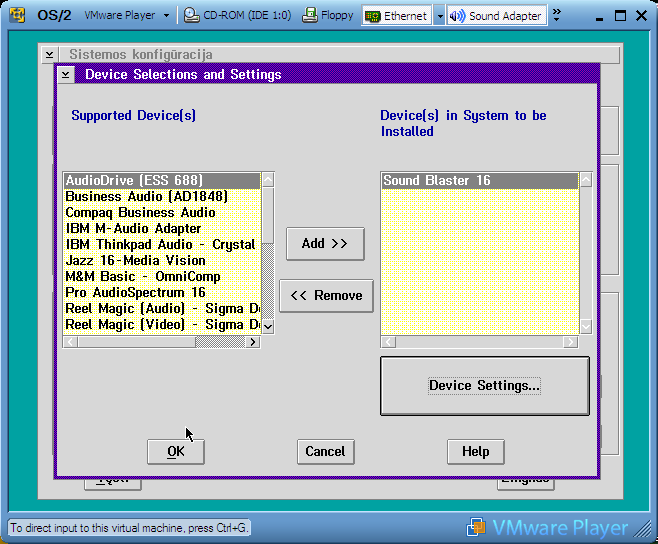Select Business Audio (AD1848) entry

click(x=162, y=196)
